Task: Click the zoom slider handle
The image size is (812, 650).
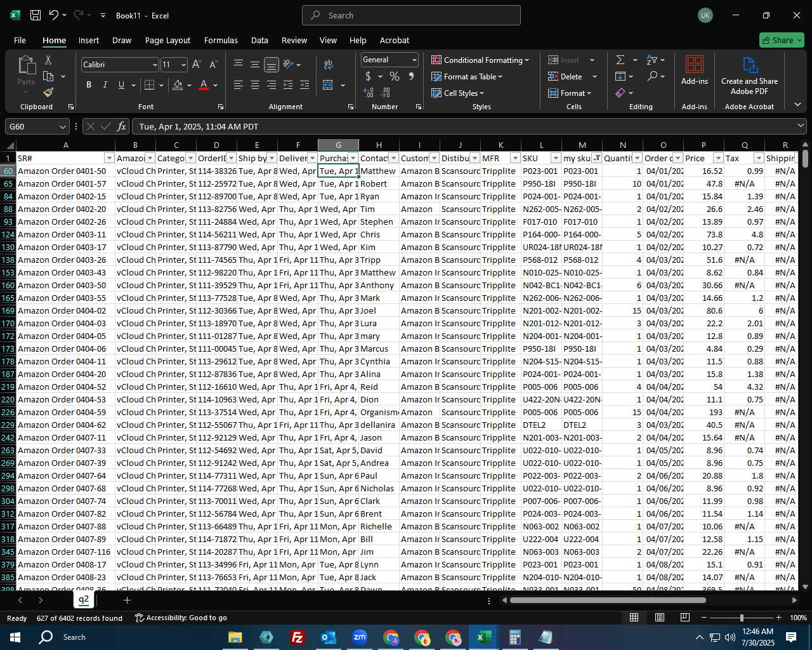Action: pyautogui.click(x=742, y=618)
